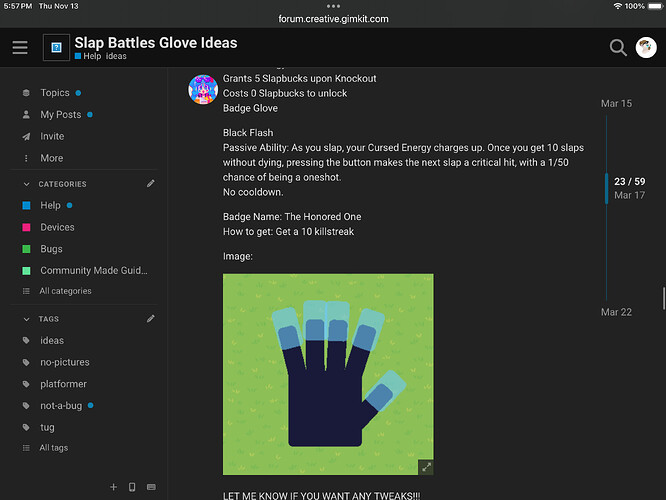Switch to mobile view icon

coord(132,487)
